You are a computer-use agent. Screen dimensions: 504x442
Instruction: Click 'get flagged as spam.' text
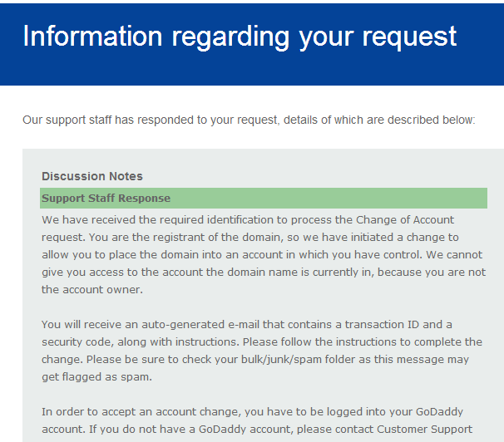[96, 377]
